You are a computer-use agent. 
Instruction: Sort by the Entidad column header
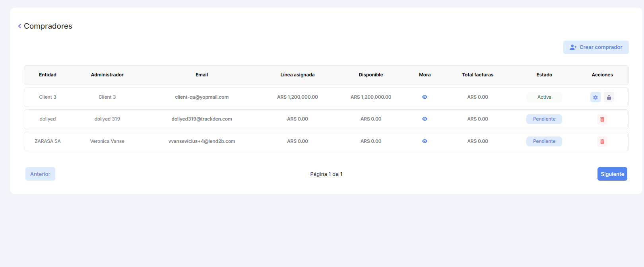click(x=48, y=75)
